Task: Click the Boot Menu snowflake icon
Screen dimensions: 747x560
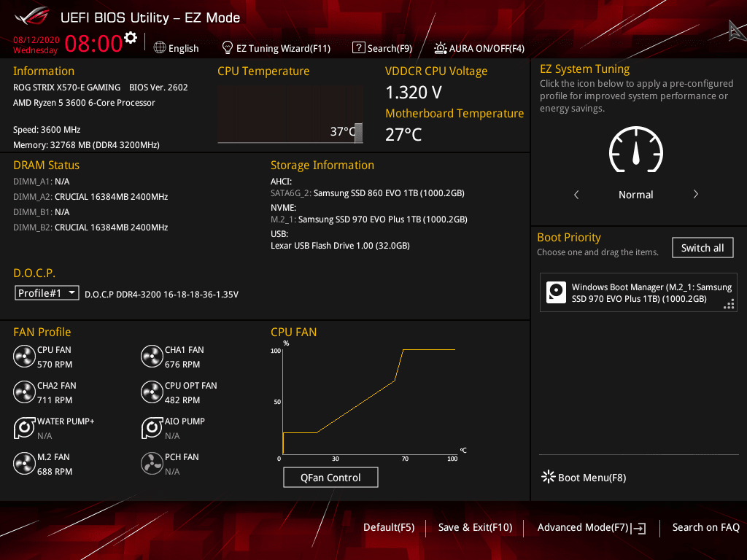Action: pyautogui.click(x=549, y=477)
